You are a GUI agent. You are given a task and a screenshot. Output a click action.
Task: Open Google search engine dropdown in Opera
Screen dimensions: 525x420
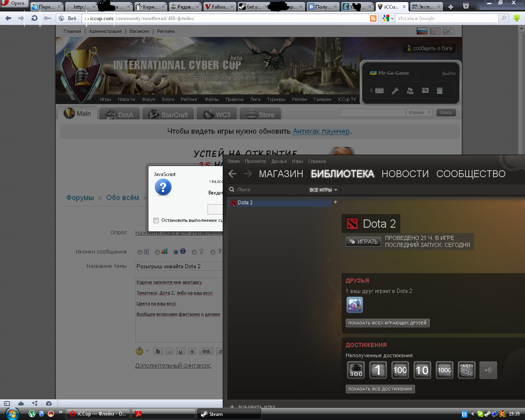pyautogui.click(x=388, y=18)
